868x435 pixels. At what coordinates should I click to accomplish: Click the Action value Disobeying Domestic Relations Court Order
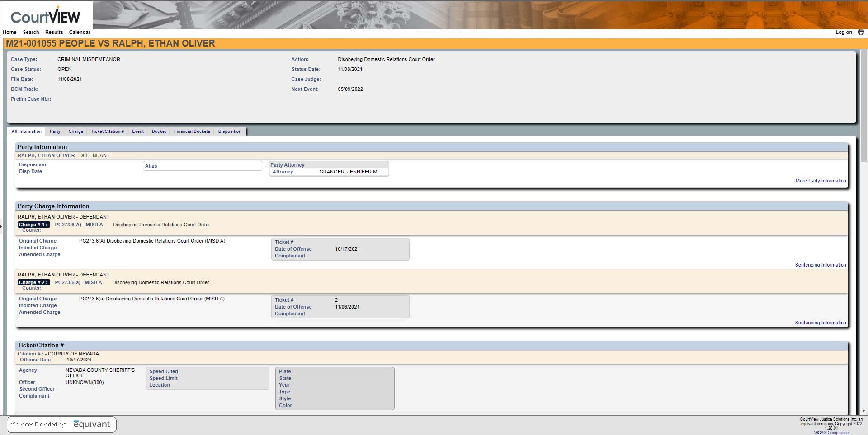[387, 59]
